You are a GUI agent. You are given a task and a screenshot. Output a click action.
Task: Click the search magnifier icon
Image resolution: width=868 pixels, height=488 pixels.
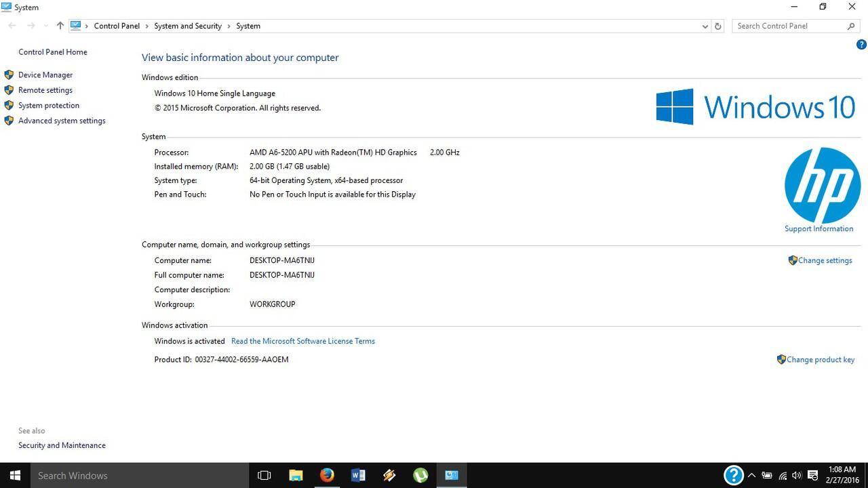pyautogui.click(x=851, y=26)
